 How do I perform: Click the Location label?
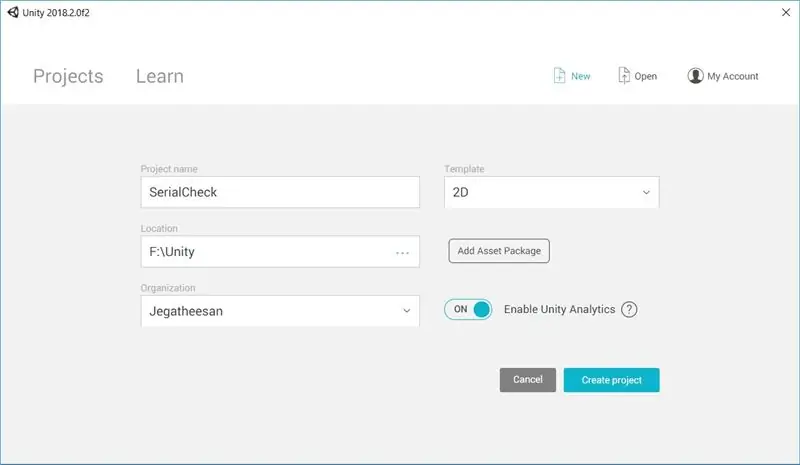click(159, 228)
